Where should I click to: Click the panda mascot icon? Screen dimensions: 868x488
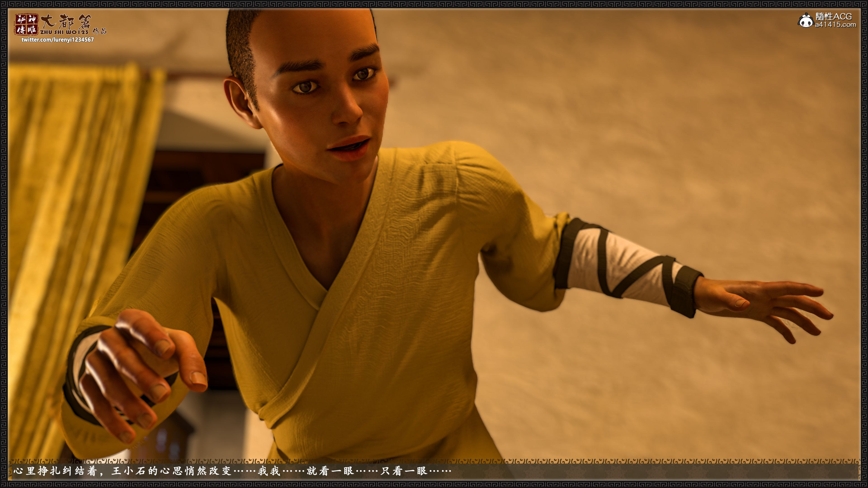click(806, 21)
